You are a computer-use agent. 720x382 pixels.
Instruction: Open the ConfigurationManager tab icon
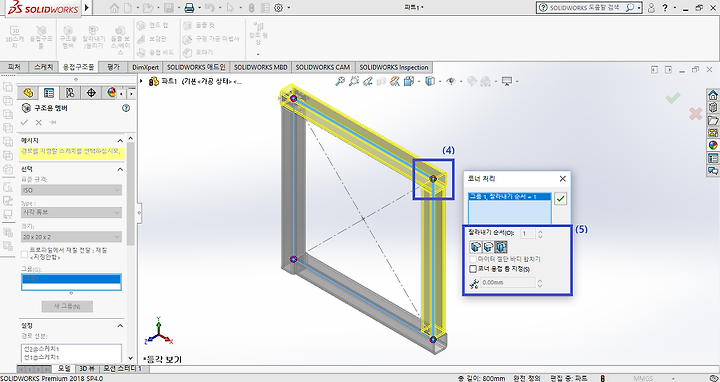70,93
